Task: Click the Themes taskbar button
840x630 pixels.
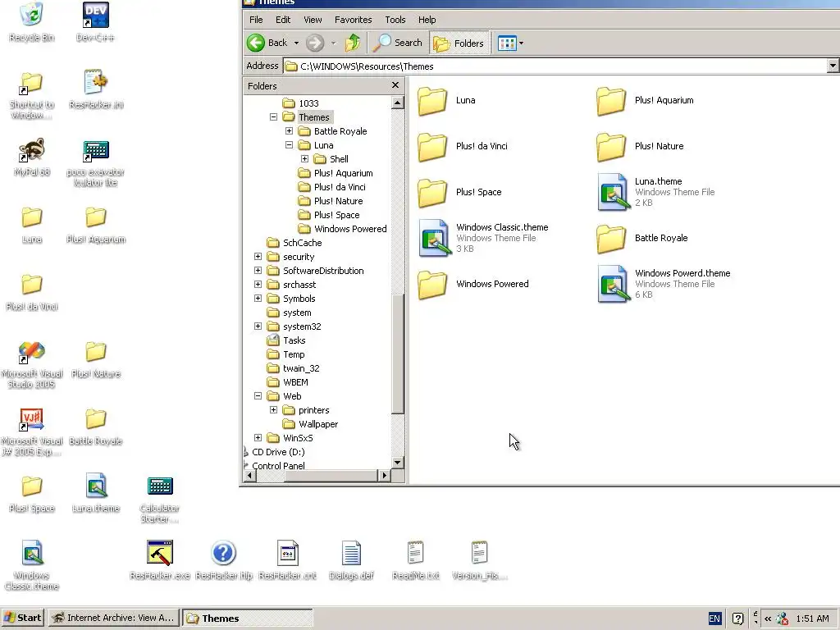Action: click(247, 619)
